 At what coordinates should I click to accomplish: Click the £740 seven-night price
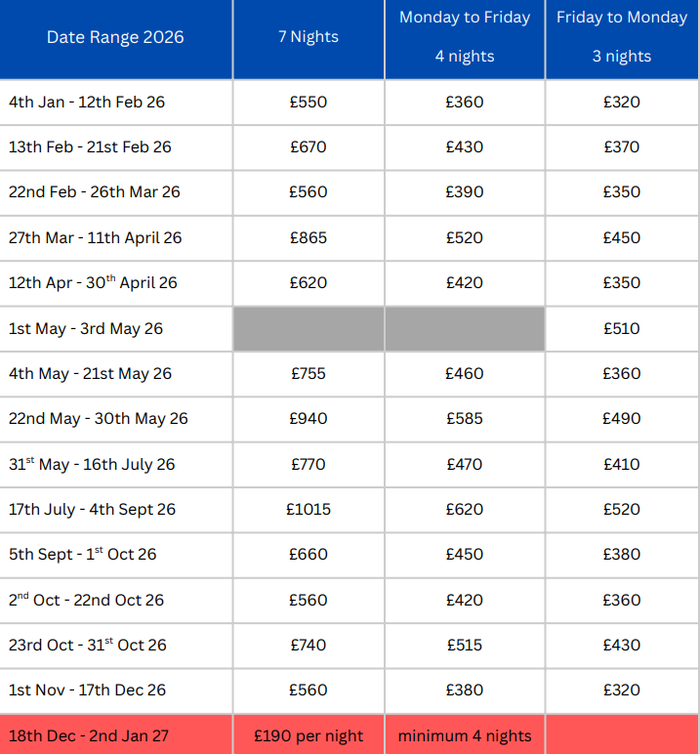pos(309,645)
